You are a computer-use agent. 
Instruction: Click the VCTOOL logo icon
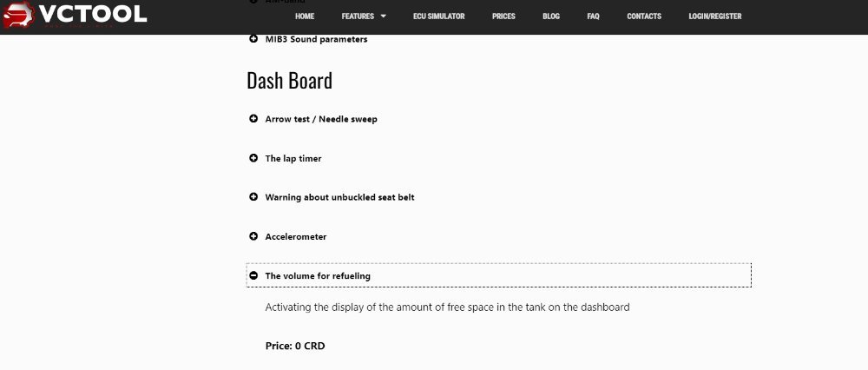18,15
